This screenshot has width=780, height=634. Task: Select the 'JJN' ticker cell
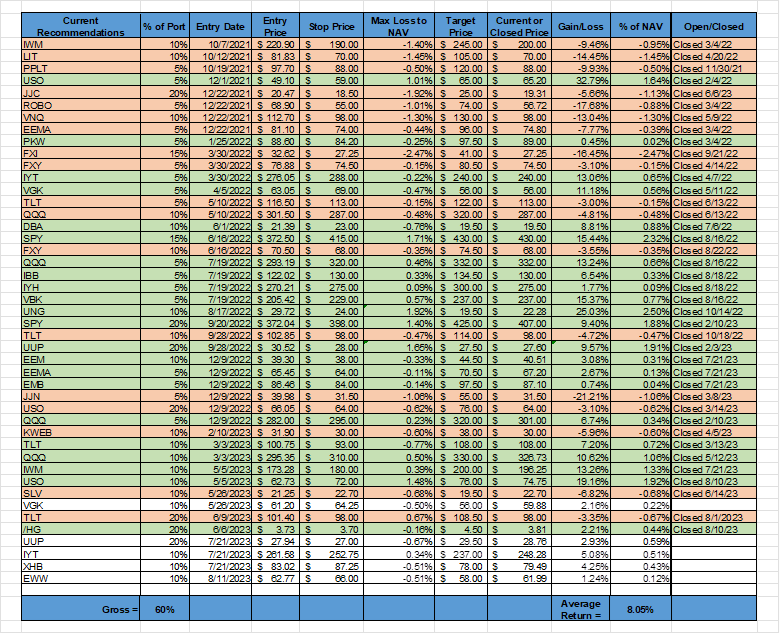click(x=81, y=396)
